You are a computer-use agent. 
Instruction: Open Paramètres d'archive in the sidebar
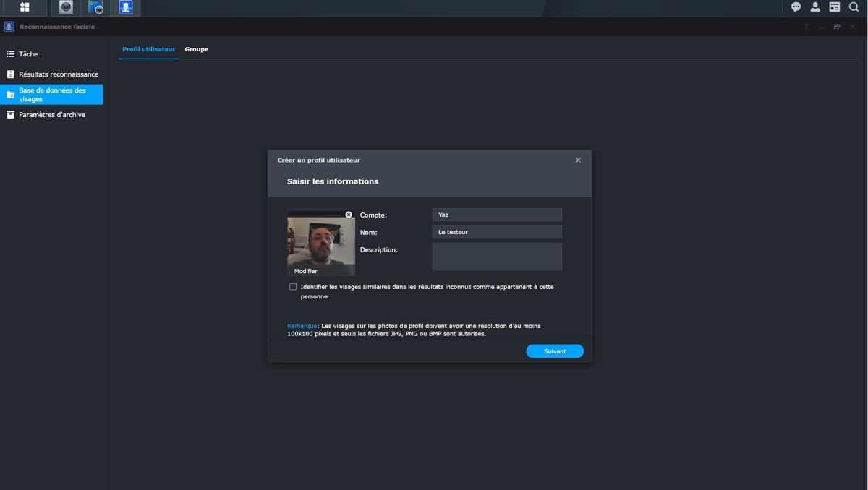[x=51, y=115]
